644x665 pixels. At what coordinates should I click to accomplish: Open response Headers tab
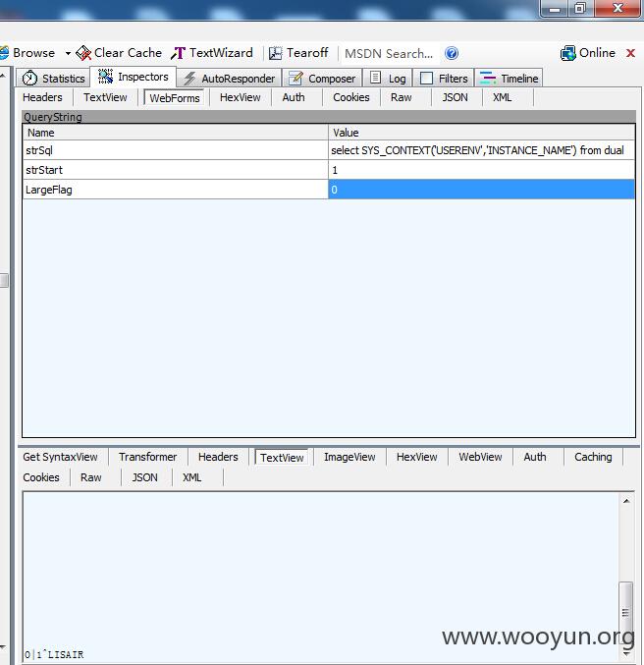pyautogui.click(x=218, y=457)
